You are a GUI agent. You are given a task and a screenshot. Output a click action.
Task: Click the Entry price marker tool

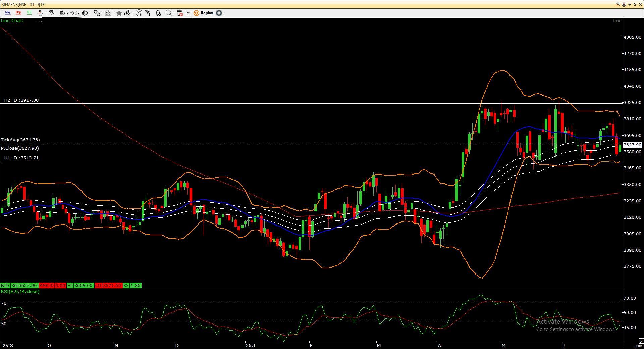click(x=8, y=13)
